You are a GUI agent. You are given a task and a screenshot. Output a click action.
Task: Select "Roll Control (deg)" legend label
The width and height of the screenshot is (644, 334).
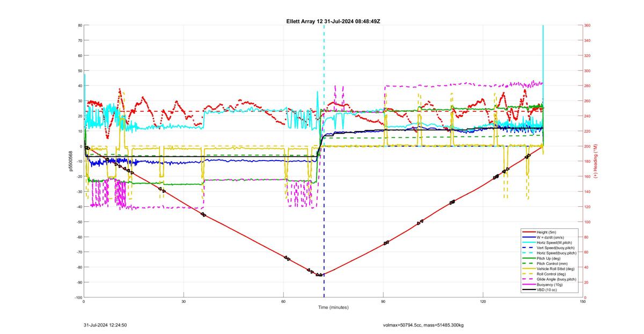pos(552,273)
